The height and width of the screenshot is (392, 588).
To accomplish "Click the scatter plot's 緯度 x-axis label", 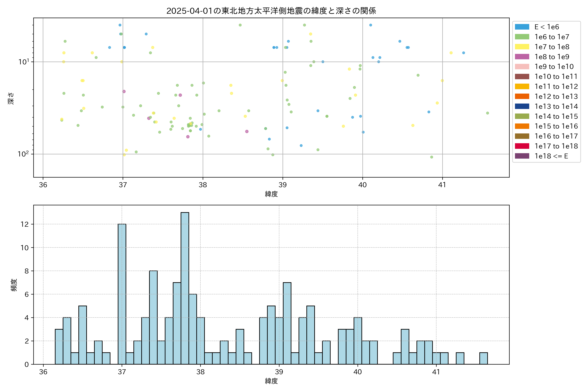I will coord(271,194).
